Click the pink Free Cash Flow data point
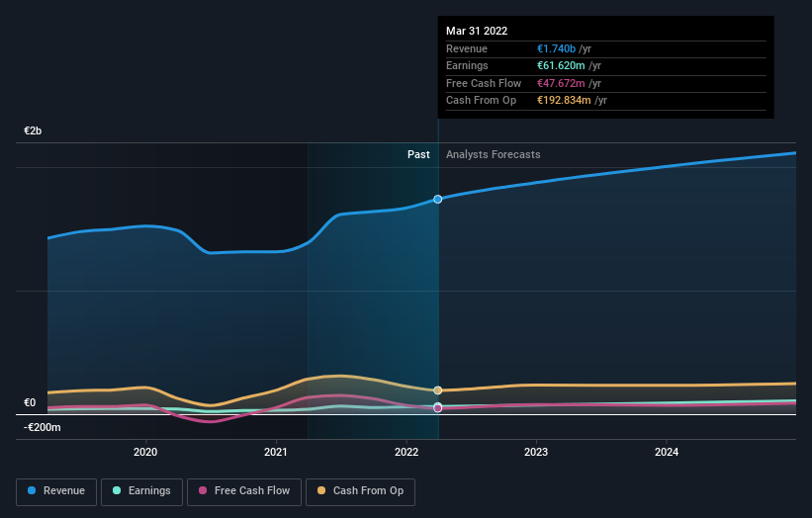812x518 pixels. click(x=437, y=408)
